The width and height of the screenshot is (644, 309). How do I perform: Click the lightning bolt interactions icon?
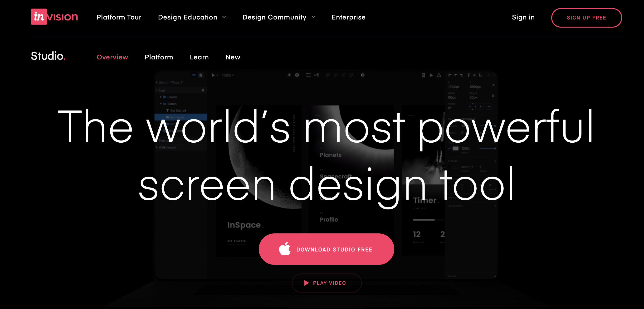pos(289,75)
